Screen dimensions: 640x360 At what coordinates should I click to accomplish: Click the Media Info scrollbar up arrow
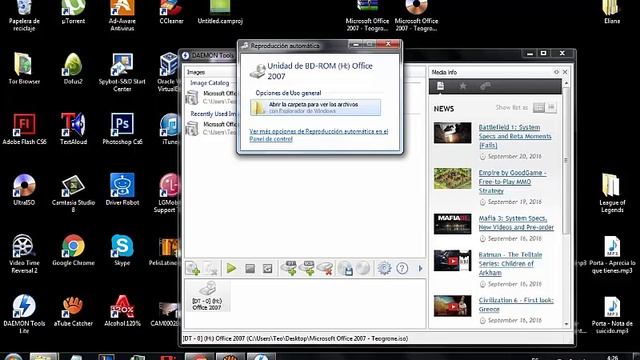pos(566,83)
